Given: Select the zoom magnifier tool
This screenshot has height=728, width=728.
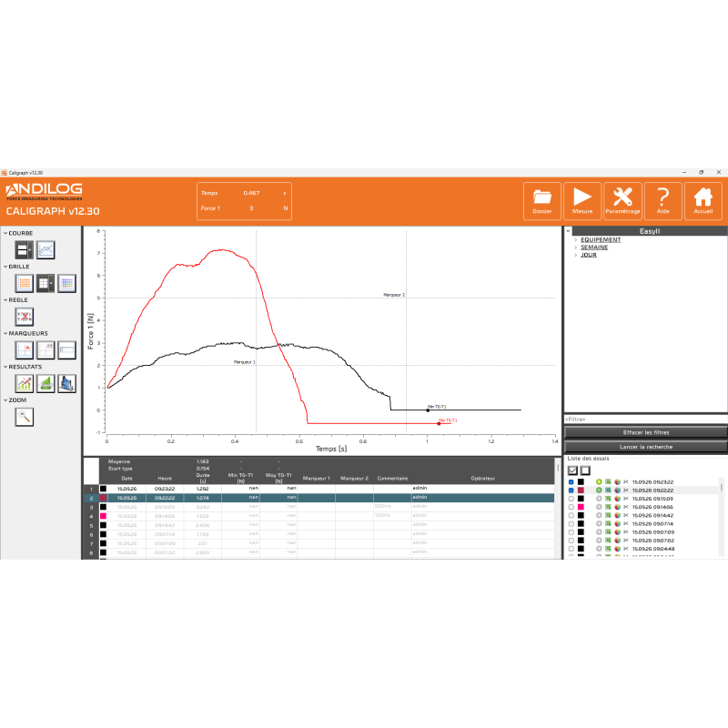Looking at the screenshot, I should pos(25,417).
